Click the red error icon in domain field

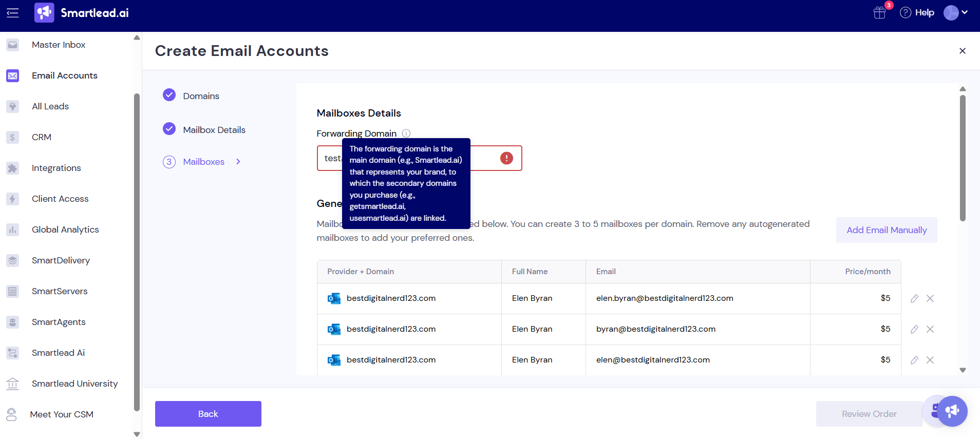[506, 158]
